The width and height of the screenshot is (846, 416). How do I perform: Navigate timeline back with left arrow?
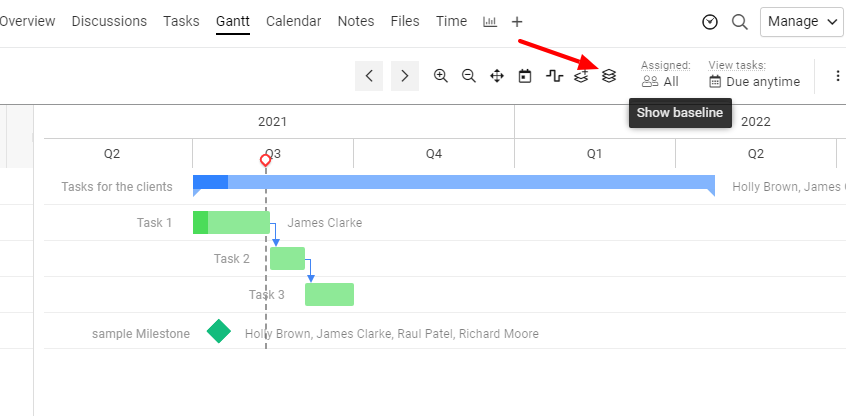(x=369, y=76)
